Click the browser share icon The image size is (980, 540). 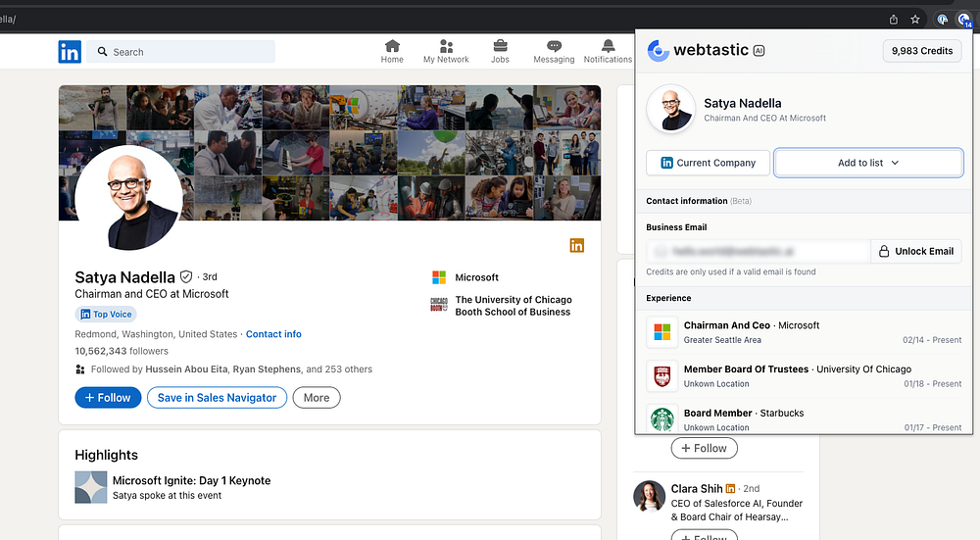point(894,20)
